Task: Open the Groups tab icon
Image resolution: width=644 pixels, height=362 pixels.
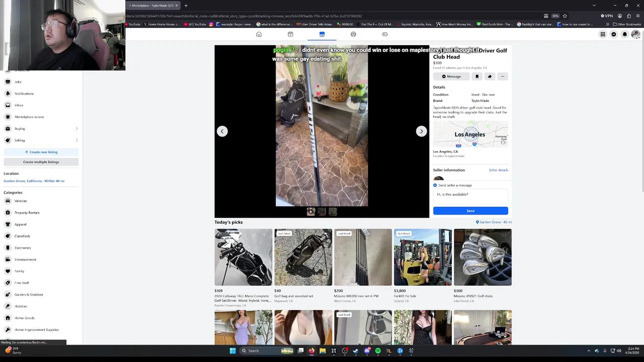Action: pos(353,34)
